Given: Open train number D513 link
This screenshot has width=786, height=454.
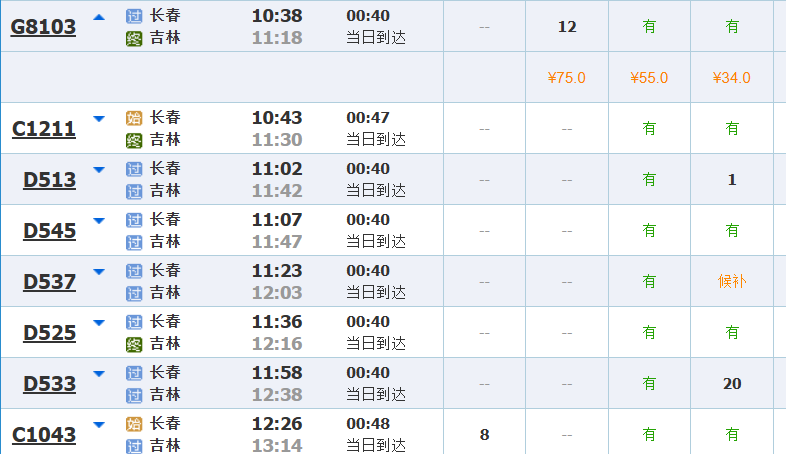Looking at the screenshot, I should pos(50,180).
